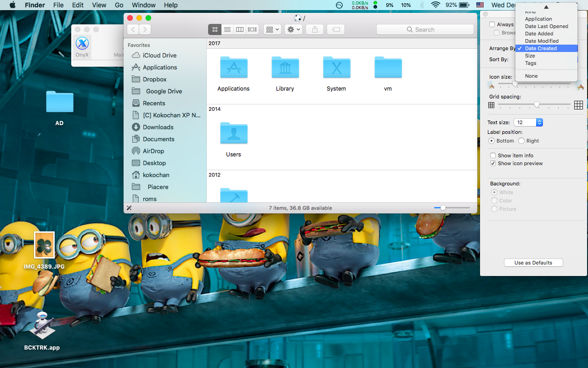Click the OnyX icon in background window
The width and height of the screenshot is (588, 368).
[82, 44]
